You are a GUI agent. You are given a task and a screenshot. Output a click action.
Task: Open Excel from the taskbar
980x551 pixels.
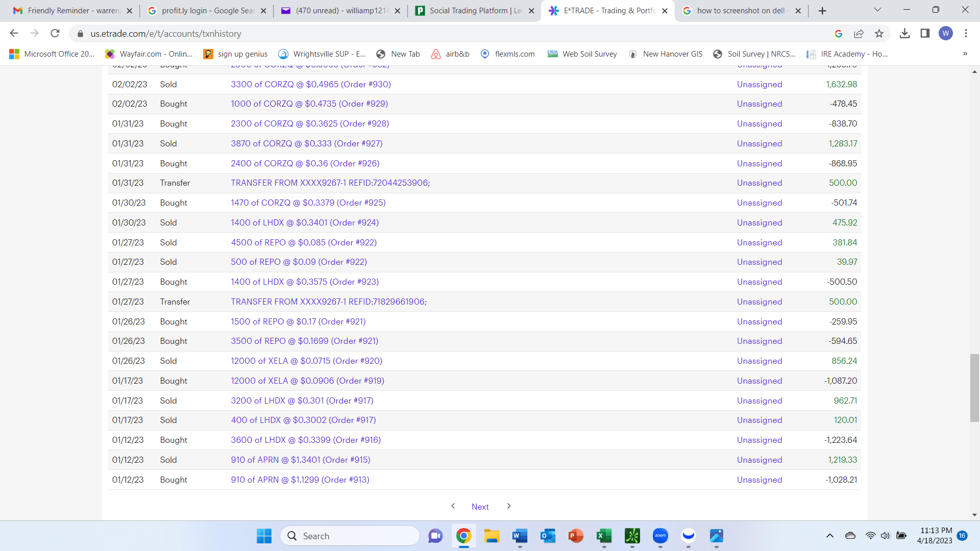604,536
